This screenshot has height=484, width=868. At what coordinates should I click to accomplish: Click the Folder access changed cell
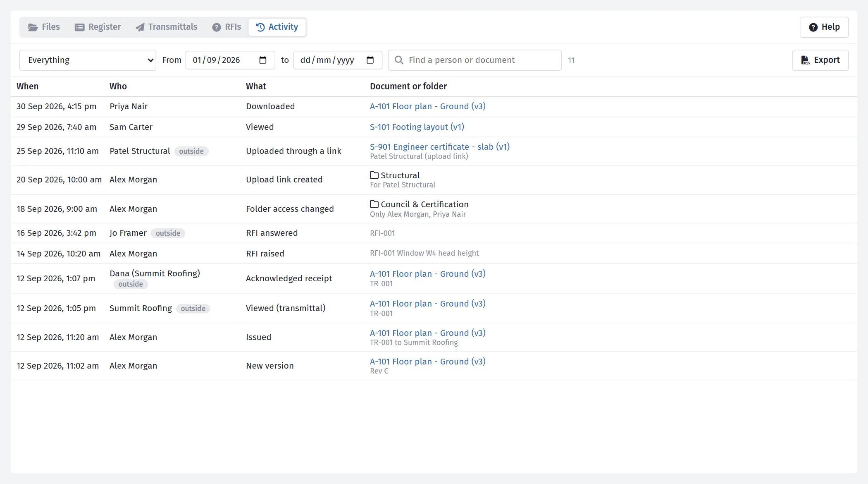click(x=290, y=209)
